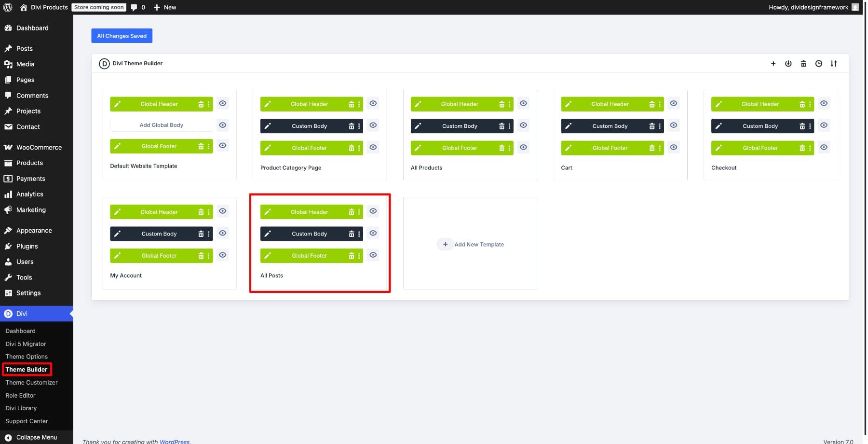Open portability arrows icon in Theme Builder
868x444 pixels.
(834, 64)
